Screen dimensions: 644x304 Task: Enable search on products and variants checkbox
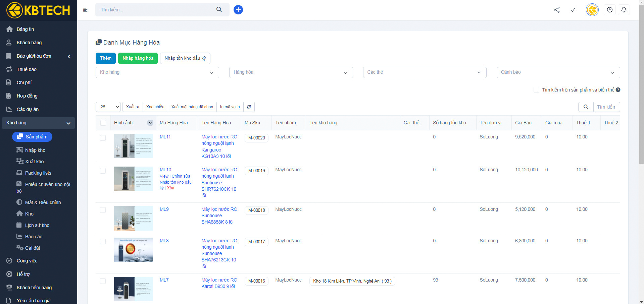tap(536, 90)
